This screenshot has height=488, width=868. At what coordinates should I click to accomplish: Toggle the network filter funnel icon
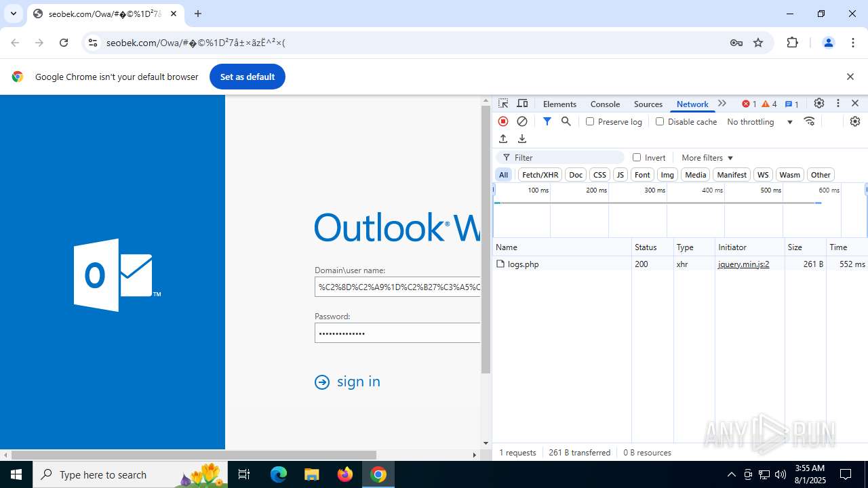[547, 121]
